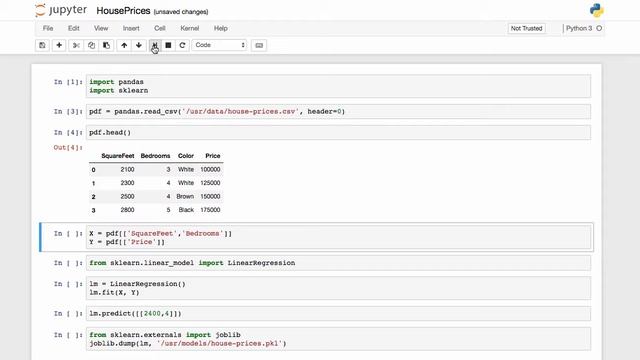
Task: Open the cell type Code dropdown
Action: pyautogui.click(x=220, y=45)
